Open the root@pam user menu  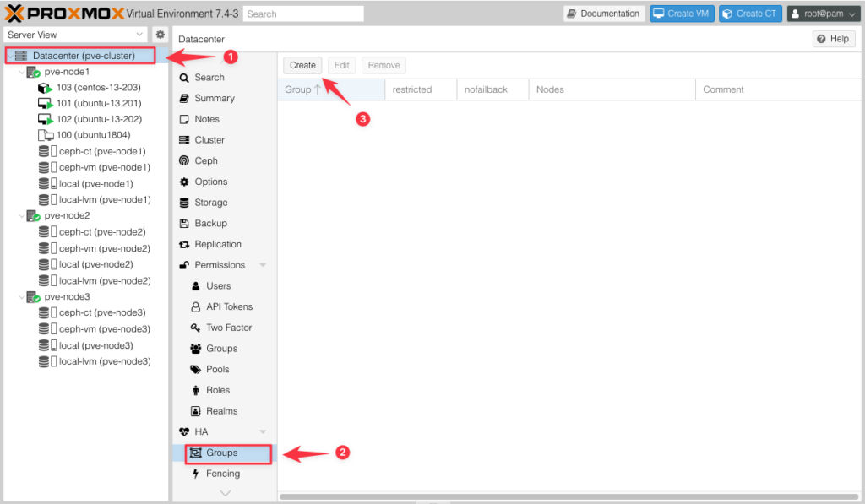823,14
